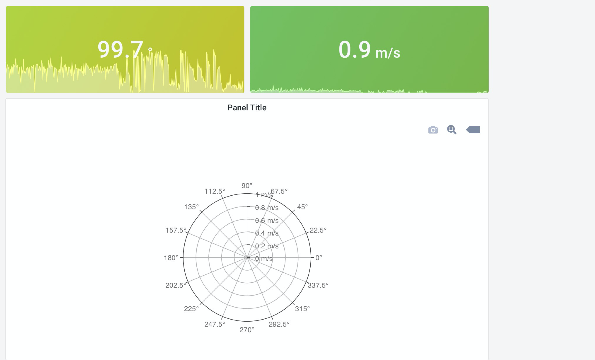The width and height of the screenshot is (595, 360).
Task: Click the 45° angle label
Action: (x=302, y=207)
